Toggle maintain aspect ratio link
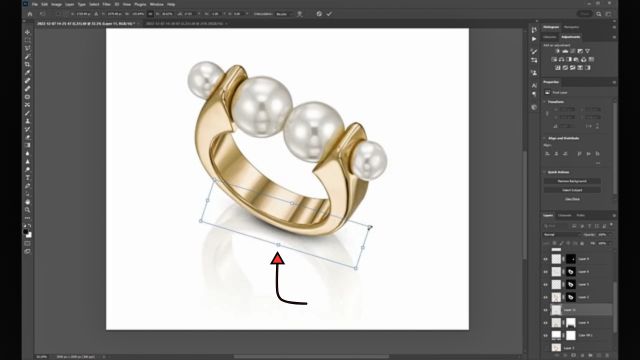The height and width of the screenshot is (360, 640). pos(151,14)
